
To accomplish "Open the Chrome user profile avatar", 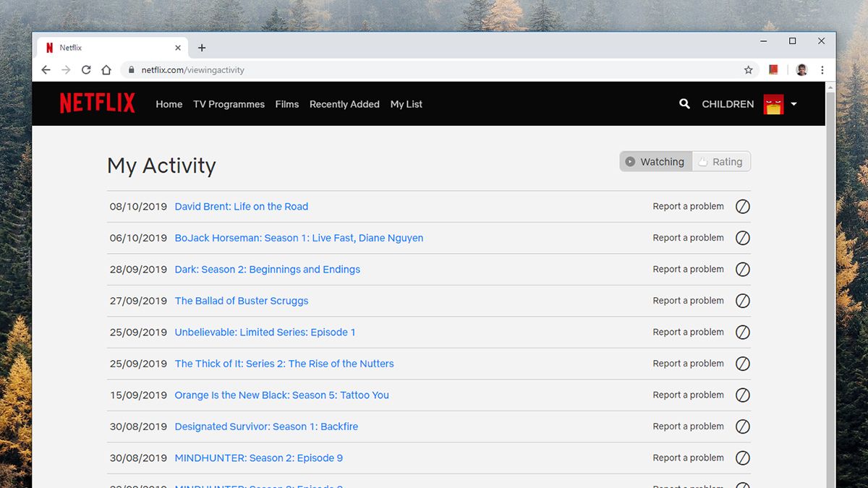I will [801, 70].
